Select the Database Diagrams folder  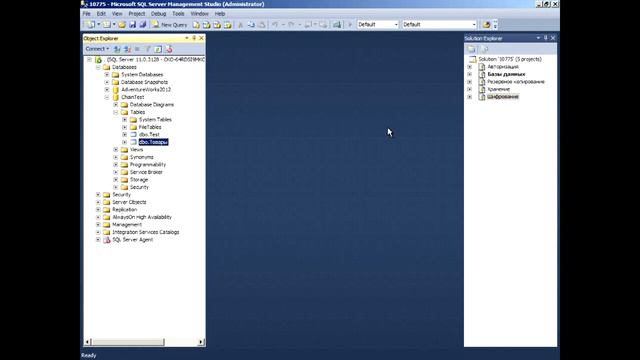tap(151, 105)
